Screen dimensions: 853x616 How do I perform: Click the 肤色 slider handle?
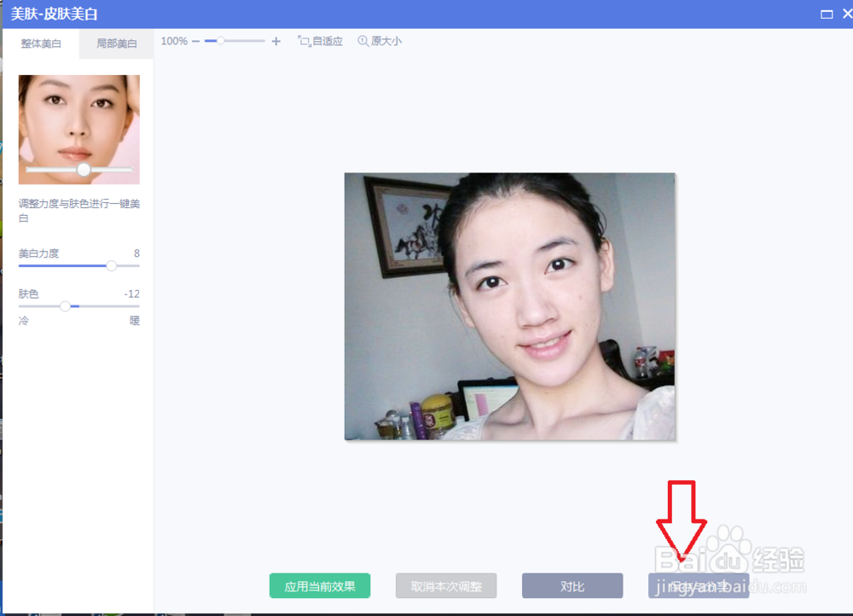[x=66, y=305]
